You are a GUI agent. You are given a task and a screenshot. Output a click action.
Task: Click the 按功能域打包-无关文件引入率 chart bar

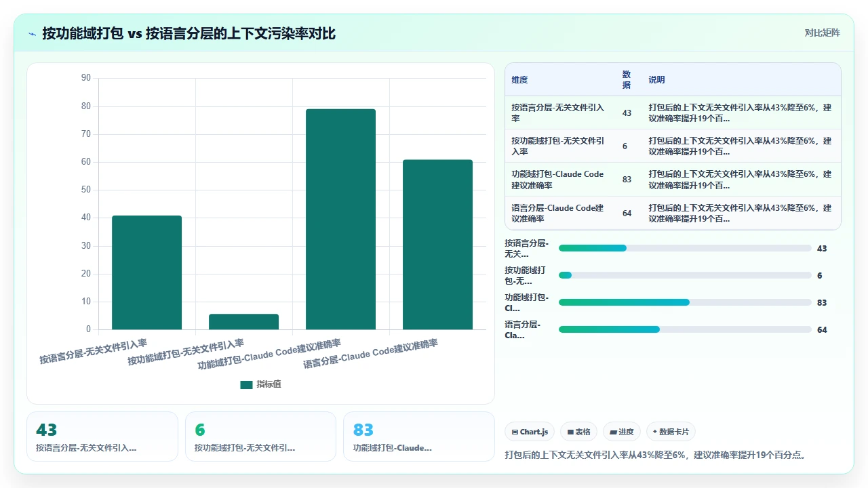[243, 322]
